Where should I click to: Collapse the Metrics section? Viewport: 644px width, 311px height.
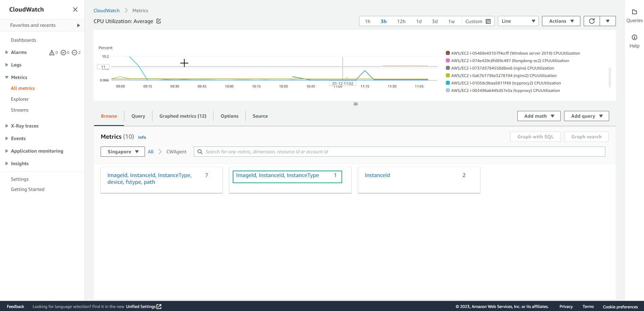click(x=6, y=77)
